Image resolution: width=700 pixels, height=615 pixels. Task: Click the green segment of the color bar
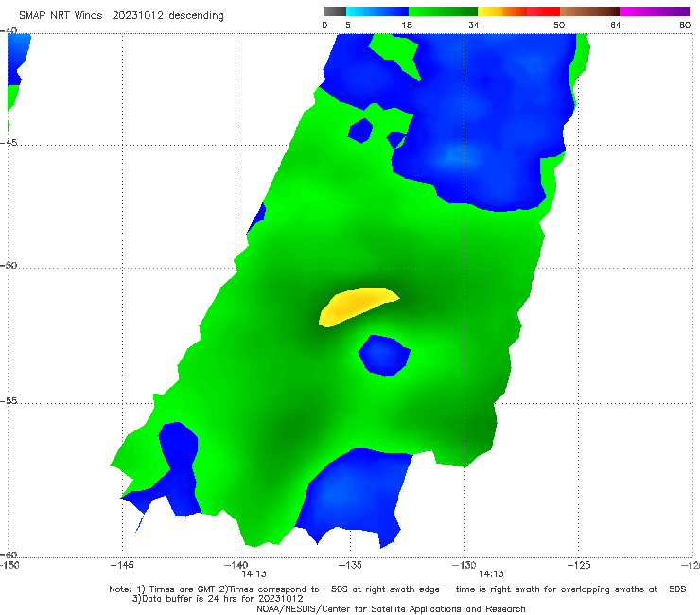(443, 11)
